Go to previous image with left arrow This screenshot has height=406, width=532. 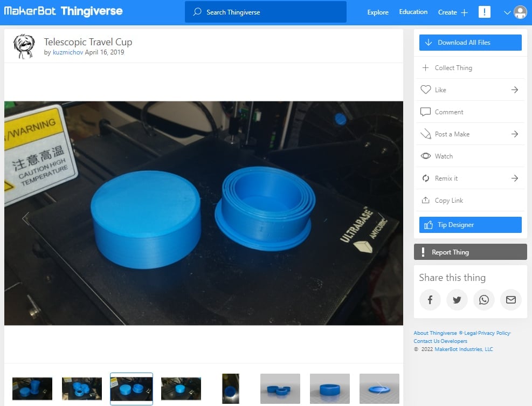click(26, 218)
